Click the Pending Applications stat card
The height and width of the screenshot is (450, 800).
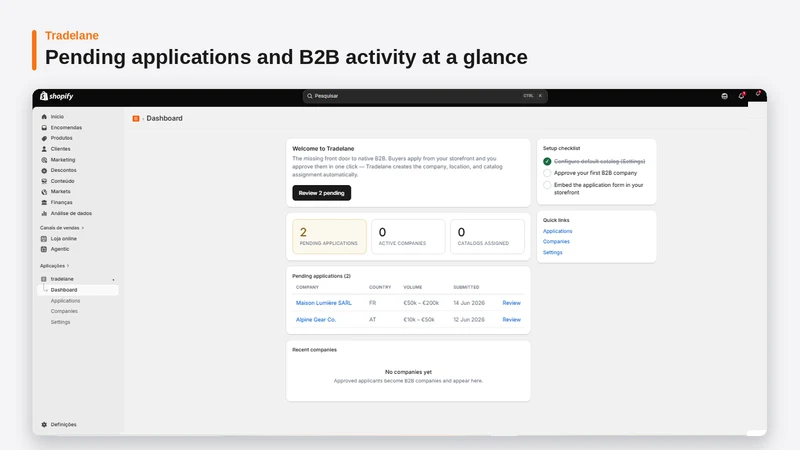coord(329,237)
